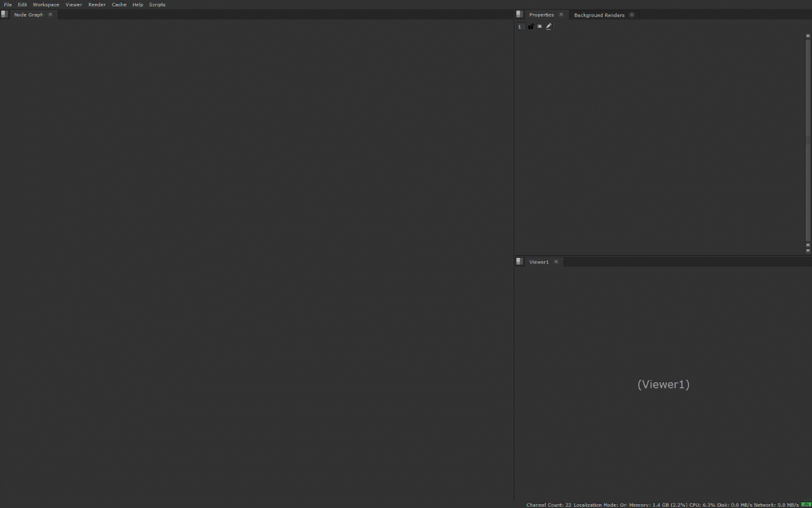Open the Cache menu
This screenshot has width=812, height=508.
(119, 4)
